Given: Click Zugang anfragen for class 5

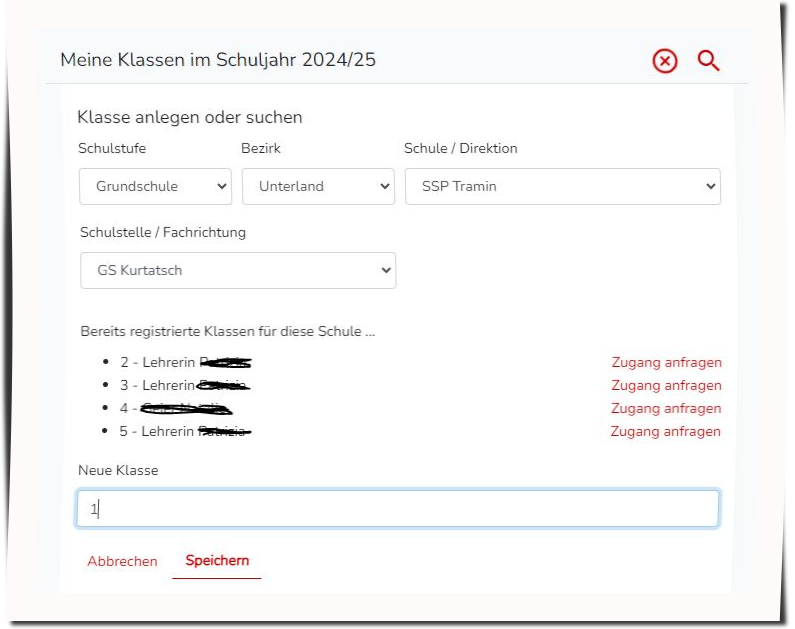Looking at the screenshot, I should coord(665,432).
